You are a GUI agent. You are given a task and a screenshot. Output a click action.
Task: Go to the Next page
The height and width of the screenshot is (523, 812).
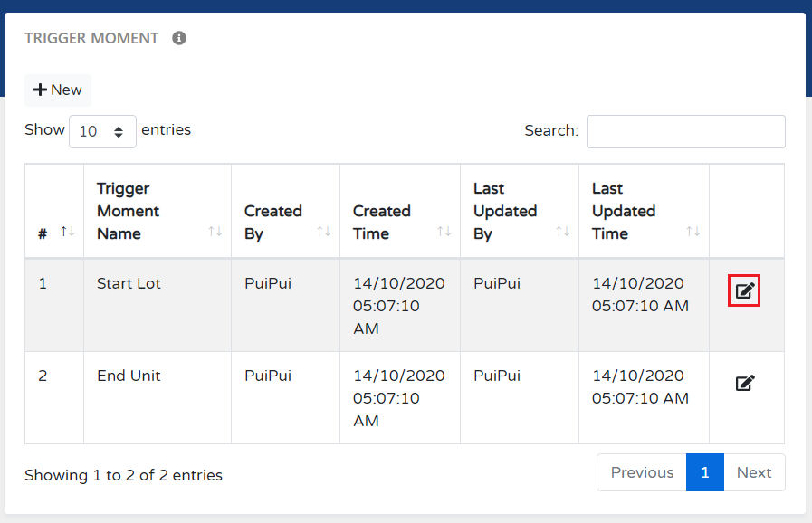753,472
